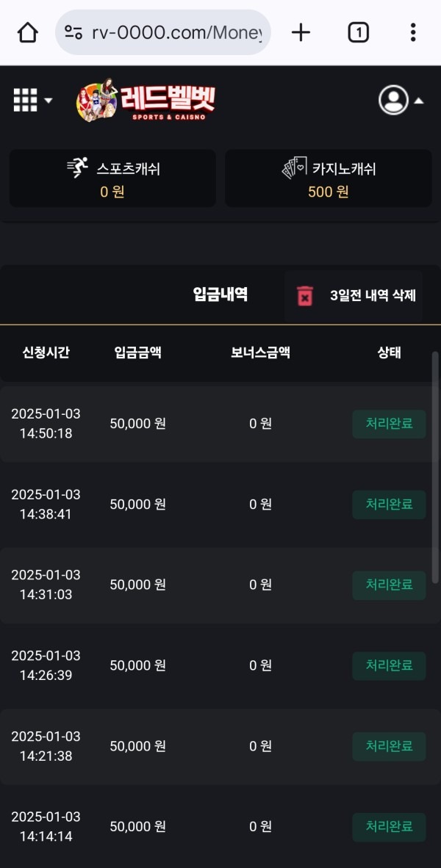Open the browser tab switcher showing 1
Viewport: 441px width, 868px height.
point(358,32)
